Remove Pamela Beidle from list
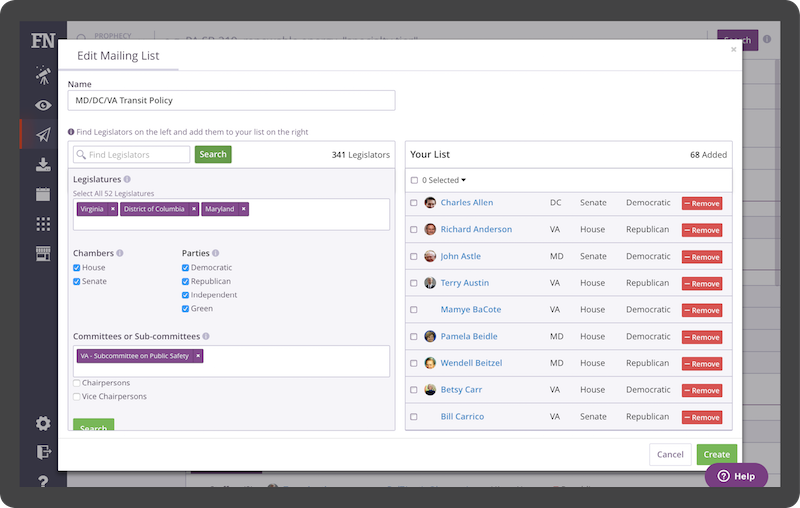The image size is (800, 508). point(702,337)
